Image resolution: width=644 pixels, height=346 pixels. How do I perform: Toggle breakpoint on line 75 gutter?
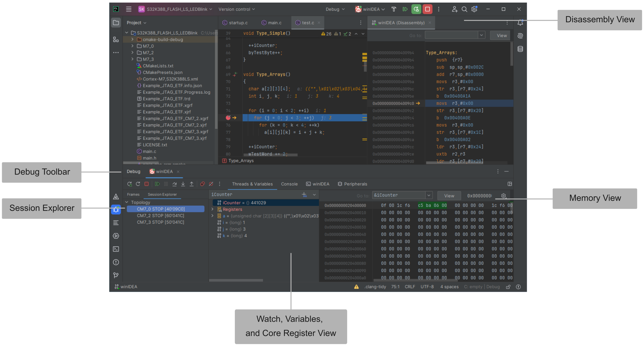coord(228,118)
